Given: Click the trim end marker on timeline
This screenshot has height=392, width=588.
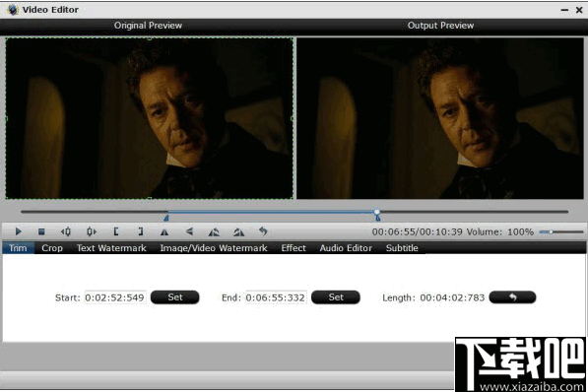Looking at the screenshot, I should 378,218.
